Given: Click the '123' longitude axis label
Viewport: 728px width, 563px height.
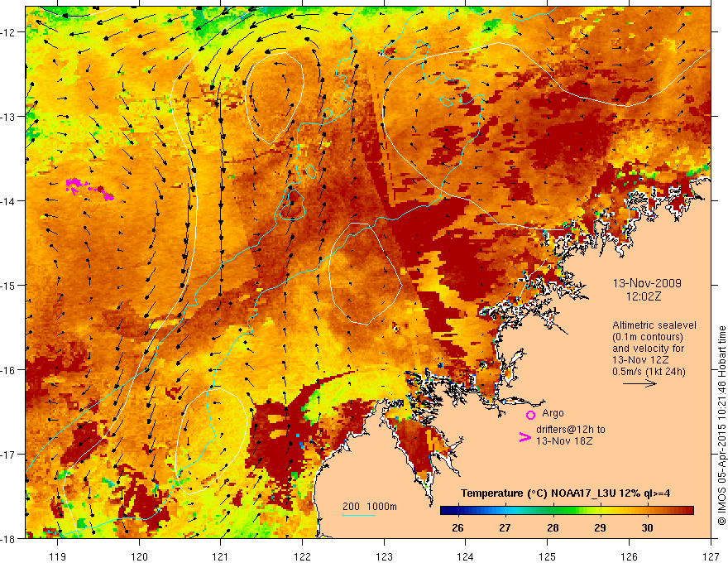Looking at the screenshot, I should (x=384, y=556).
